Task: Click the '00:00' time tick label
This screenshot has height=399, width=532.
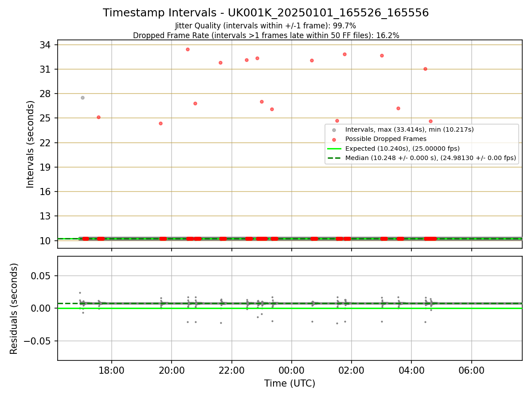Action: pos(291,371)
